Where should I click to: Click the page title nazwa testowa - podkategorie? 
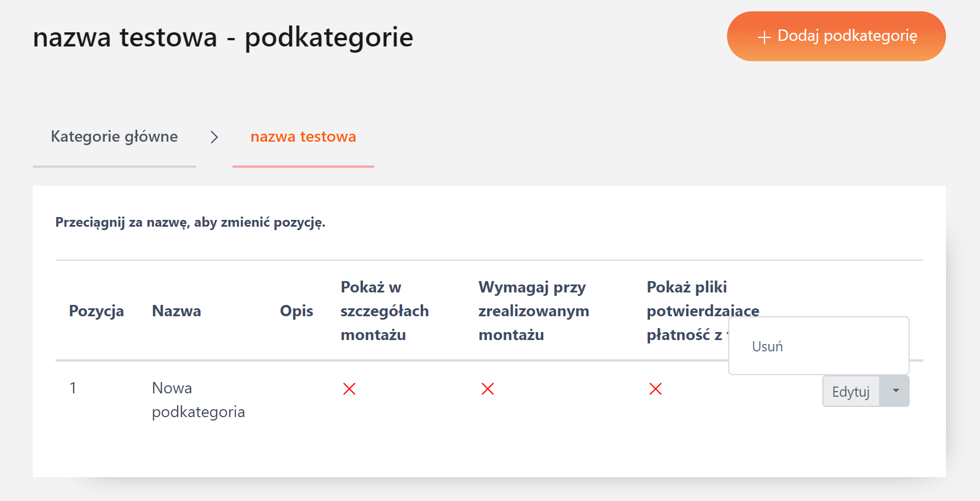(223, 37)
